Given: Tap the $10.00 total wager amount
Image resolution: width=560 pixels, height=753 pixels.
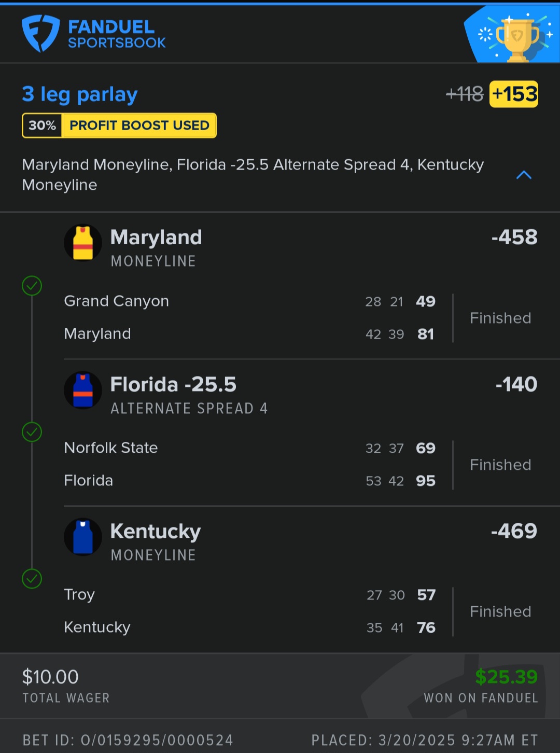Looking at the screenshot, I should (x=50, y=677).
